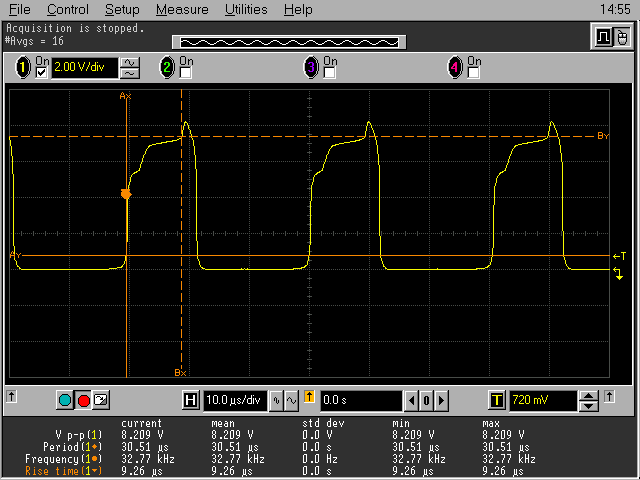640x480 pixels.
Task: Click the #Avgs = 16 status text
Action: pos(34,41)
